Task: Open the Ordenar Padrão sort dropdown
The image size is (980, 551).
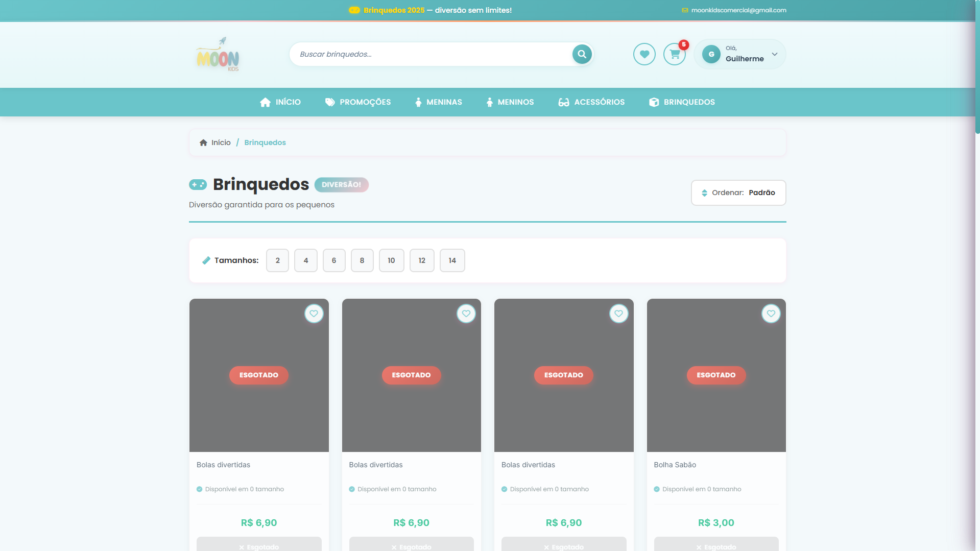Action: tap(738, 193)
